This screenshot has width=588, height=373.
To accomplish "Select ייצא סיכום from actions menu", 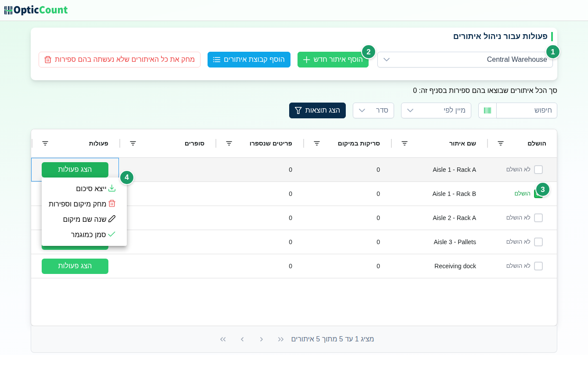I will [x=84, y=188].
